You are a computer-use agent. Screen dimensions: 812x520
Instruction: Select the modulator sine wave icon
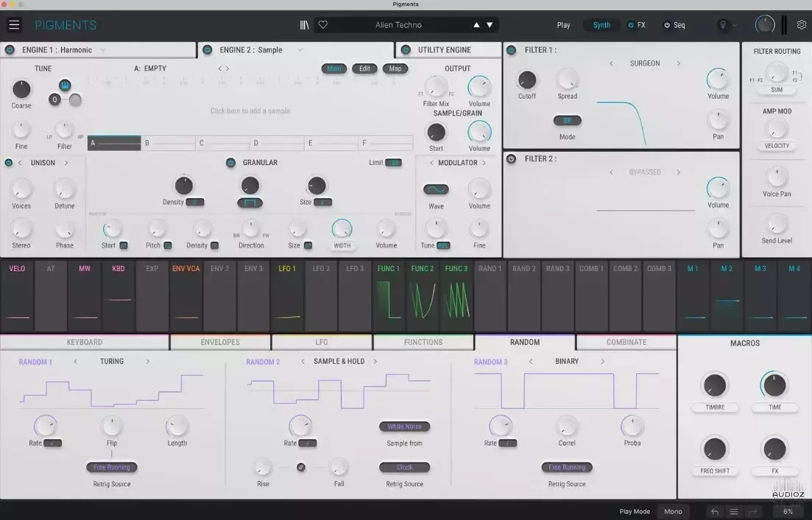click(436, 189)
